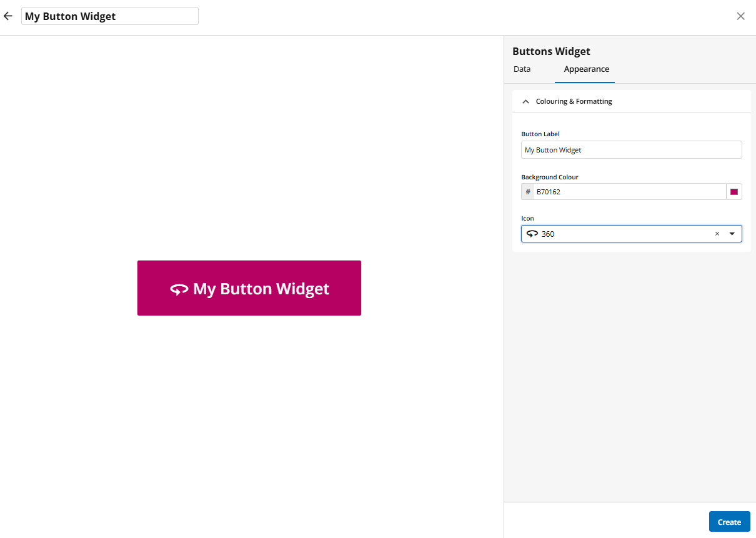
Task: Click the Background Colour hex field
Action: (629, 192)
